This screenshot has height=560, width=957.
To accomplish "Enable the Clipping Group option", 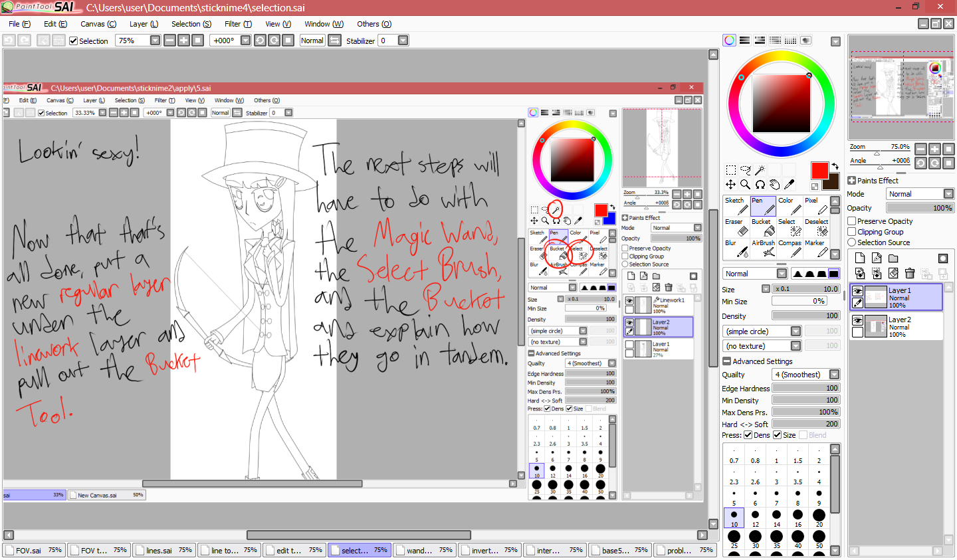I will (x=852, y=232).
